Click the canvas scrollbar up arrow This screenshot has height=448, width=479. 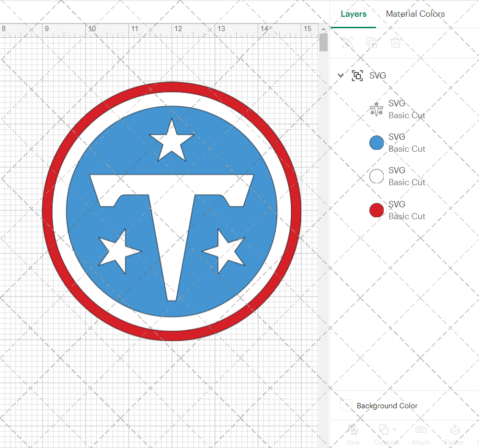(323, 29)
